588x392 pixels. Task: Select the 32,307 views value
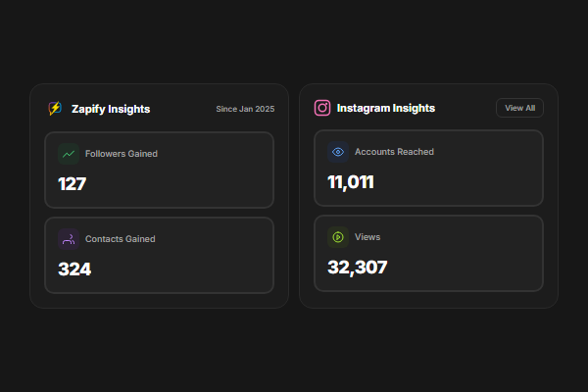point(357,267)
